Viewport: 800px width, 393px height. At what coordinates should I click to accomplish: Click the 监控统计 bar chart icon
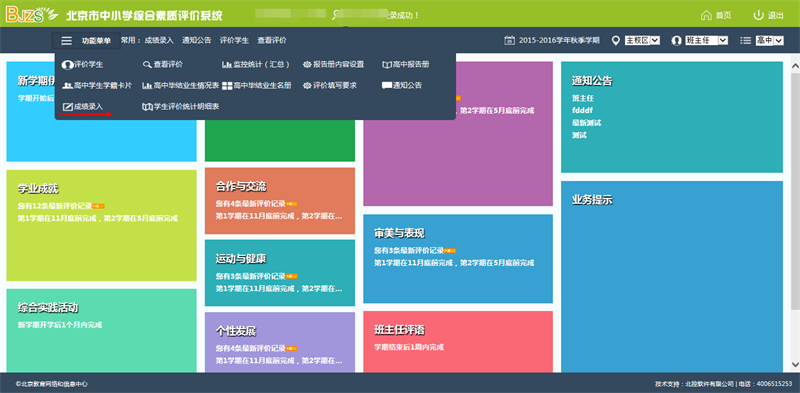227,65
